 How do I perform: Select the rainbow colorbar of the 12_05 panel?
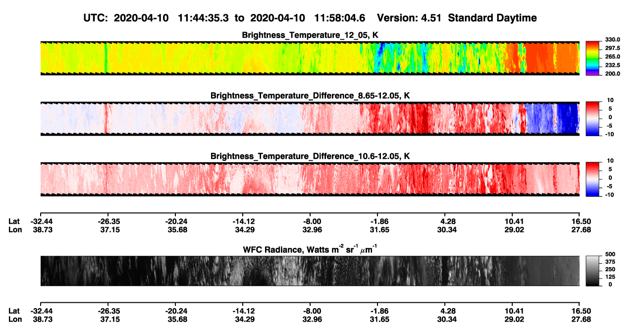click(592, 58)
